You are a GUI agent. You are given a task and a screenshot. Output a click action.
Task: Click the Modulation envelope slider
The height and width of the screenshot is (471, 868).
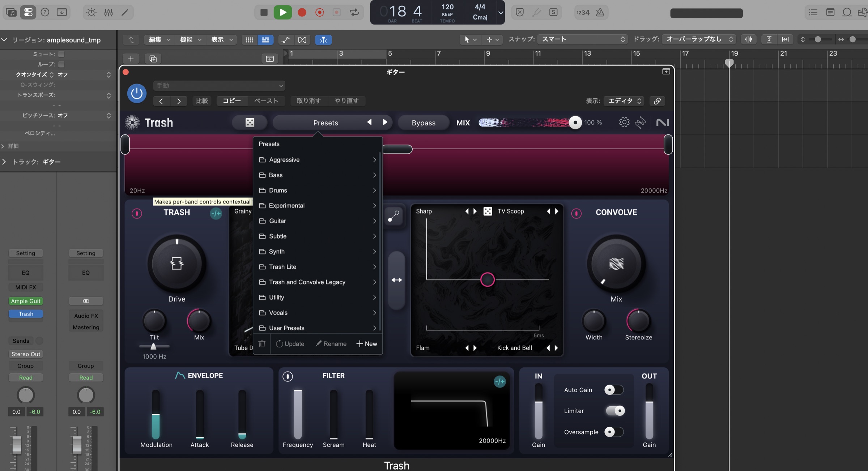tap(156, 414)
